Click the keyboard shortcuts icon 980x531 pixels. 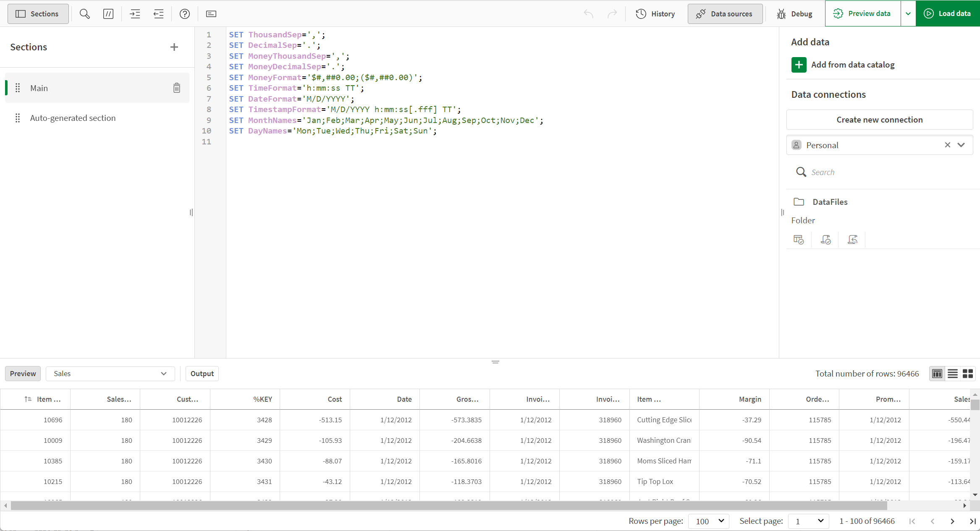tap(210, 14)
